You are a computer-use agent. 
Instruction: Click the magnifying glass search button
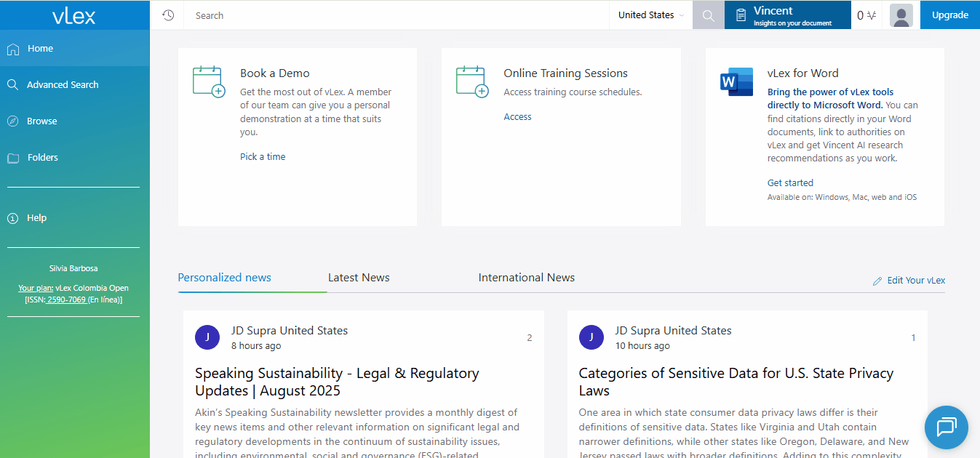pos(708,15)
